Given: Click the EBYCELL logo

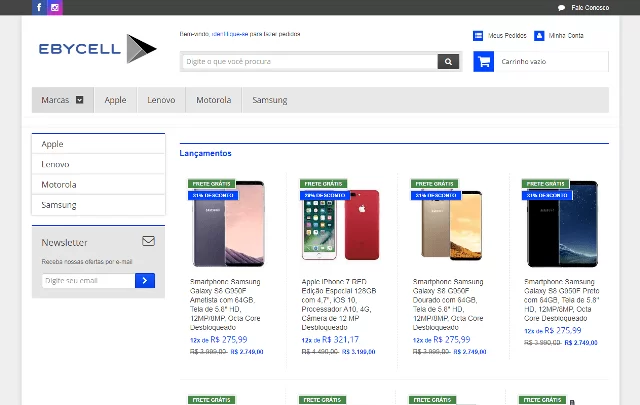Looking at the screenshot, I should point(98,49).
